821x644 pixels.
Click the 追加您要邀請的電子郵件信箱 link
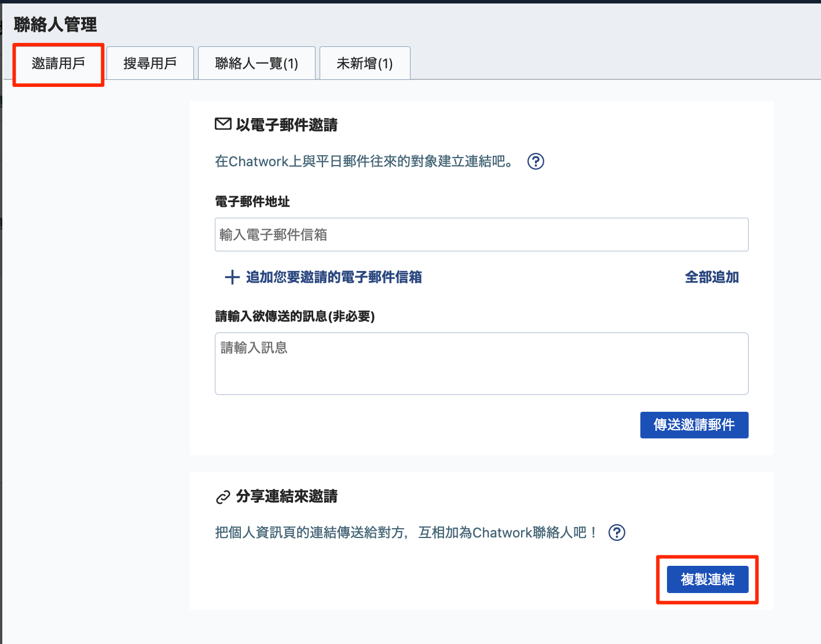pos(334,277)
